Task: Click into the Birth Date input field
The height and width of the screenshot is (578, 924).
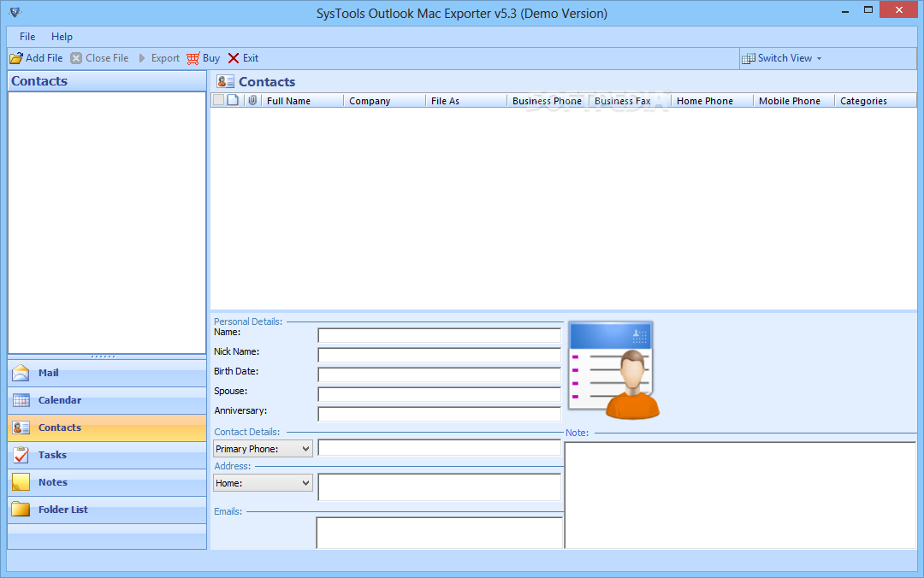Action: [440, 375]
